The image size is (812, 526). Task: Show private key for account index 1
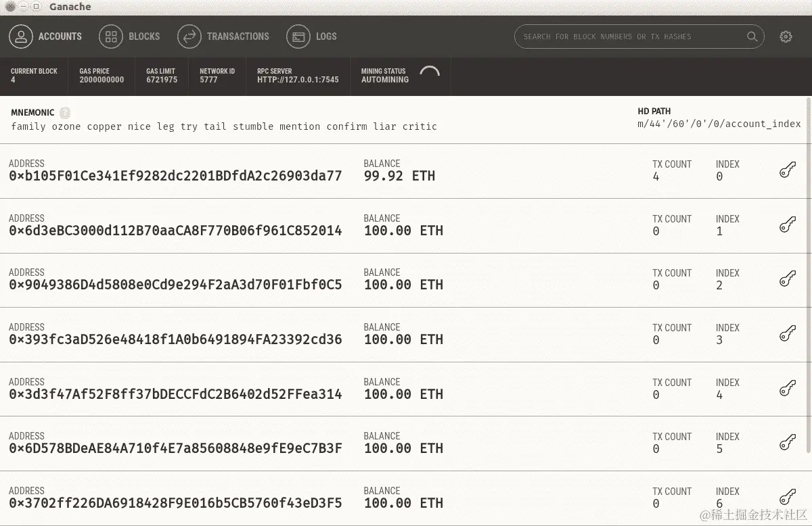pos(787,225)
